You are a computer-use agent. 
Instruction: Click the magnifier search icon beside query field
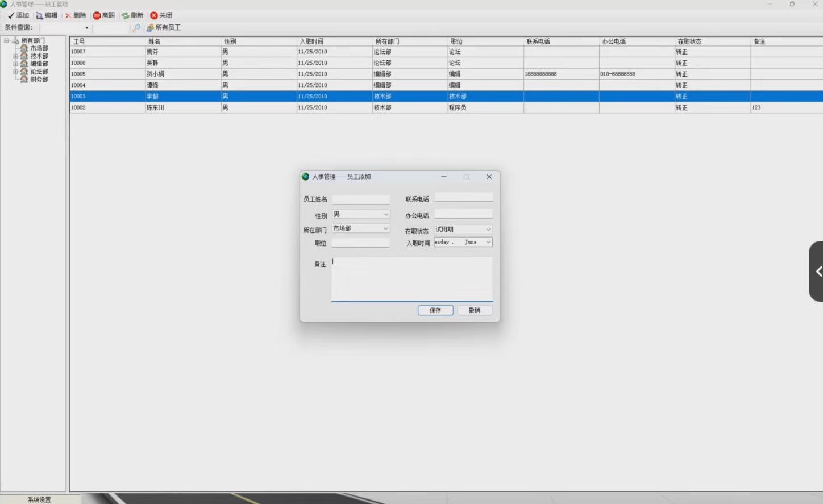(136, 27)
